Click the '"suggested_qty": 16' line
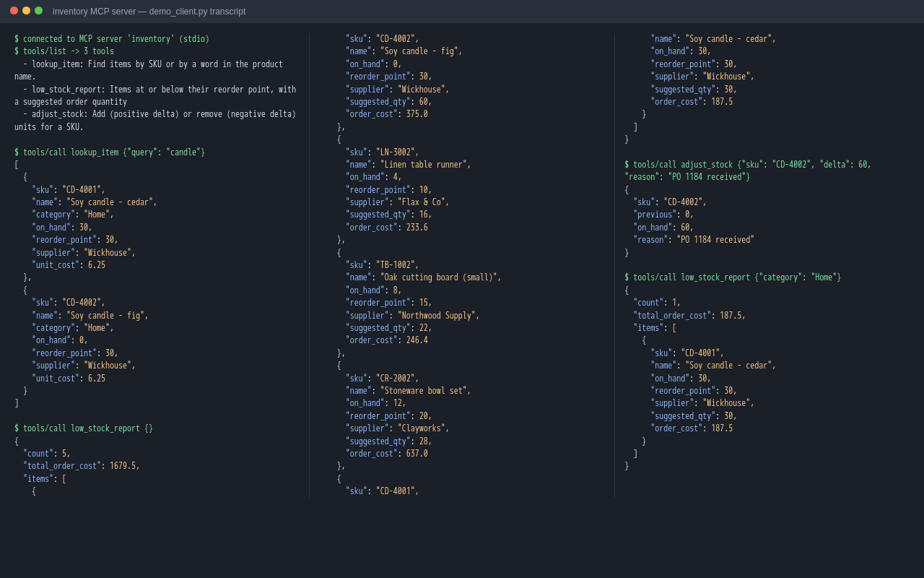Viewport: 924px width, 578px height. (389, 215)
